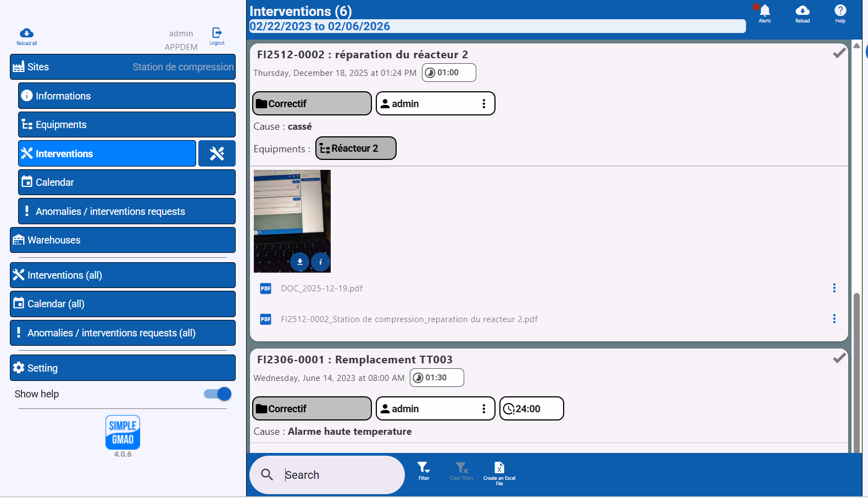Click the Interventions (6) heading

(x=301, y=11)
